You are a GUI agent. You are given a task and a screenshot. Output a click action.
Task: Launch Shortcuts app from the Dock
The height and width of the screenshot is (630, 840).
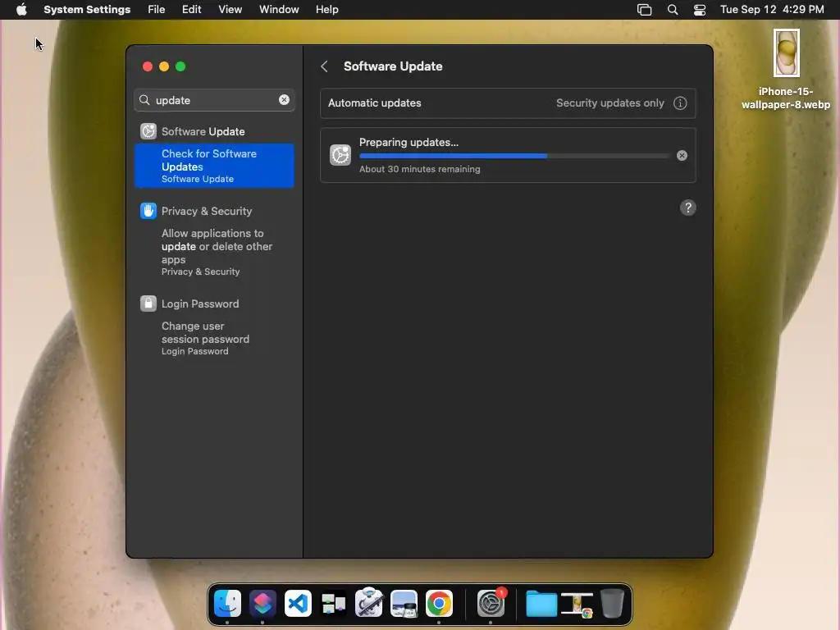point(262,604)
